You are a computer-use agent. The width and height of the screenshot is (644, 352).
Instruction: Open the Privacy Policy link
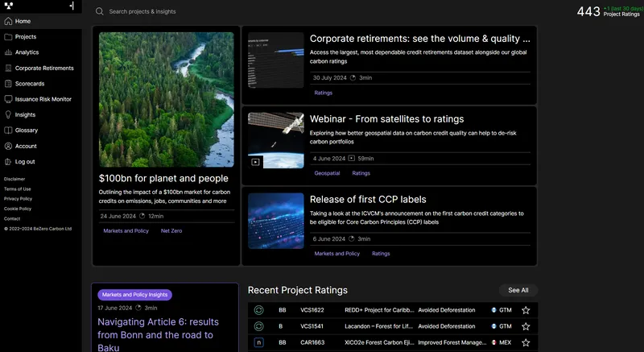tap(18, 199)
